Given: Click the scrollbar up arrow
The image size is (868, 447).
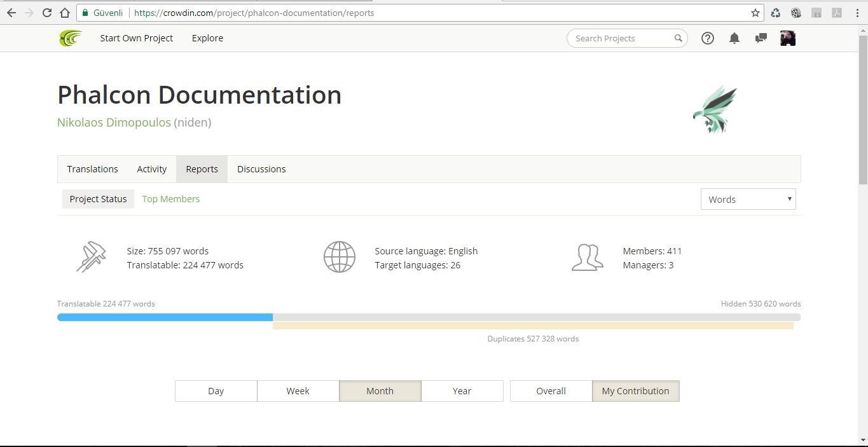Looking at the screenshot, I should (x=862, y=31).
